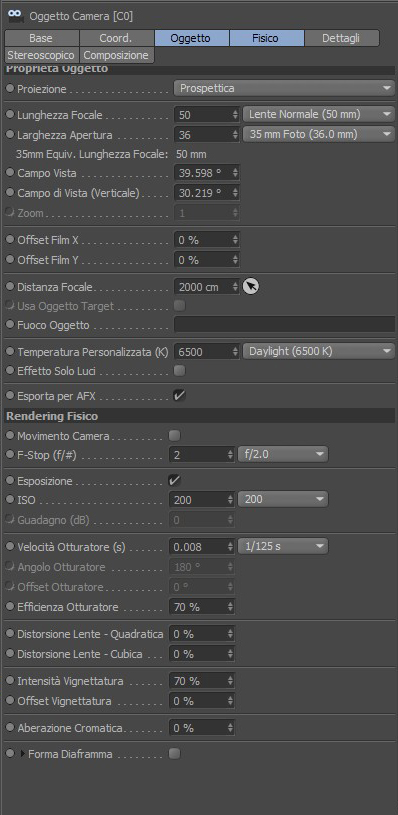Click the Efficienza Otturatore stepper arrows

pyautogui.click(x=231, y=607)
